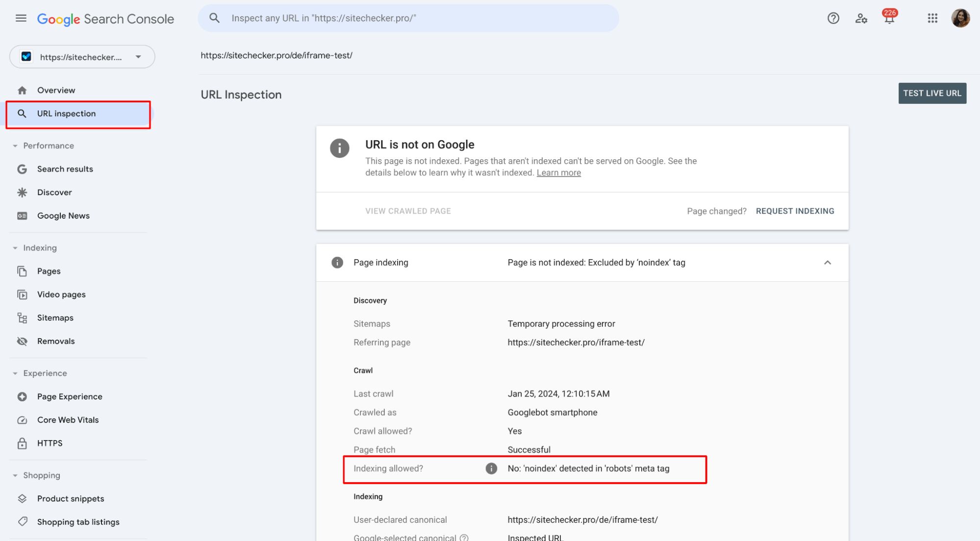Open Removals page

click(56, 341)
